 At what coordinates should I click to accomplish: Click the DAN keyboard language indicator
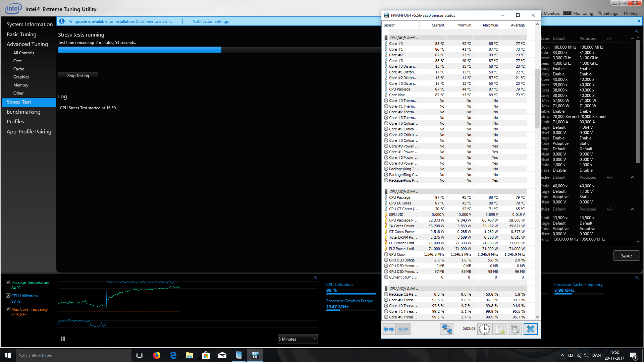(x=596, y=355)
